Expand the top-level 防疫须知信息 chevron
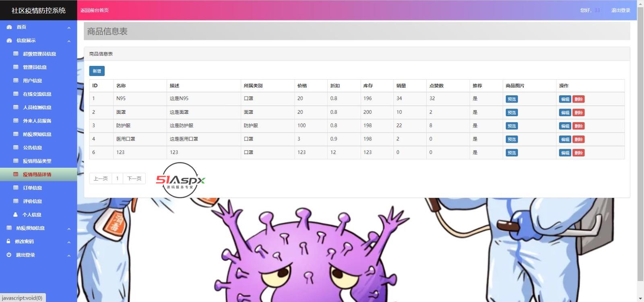The image size is (644, 302). pyautogui.click(x=69, y=228)
